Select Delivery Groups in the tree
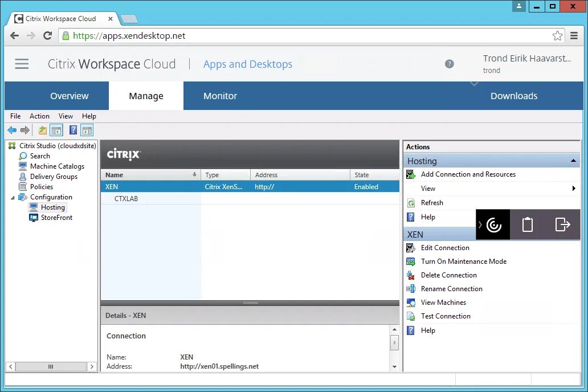This screenshot has height=392, width=588. click(x=54, y=177)
